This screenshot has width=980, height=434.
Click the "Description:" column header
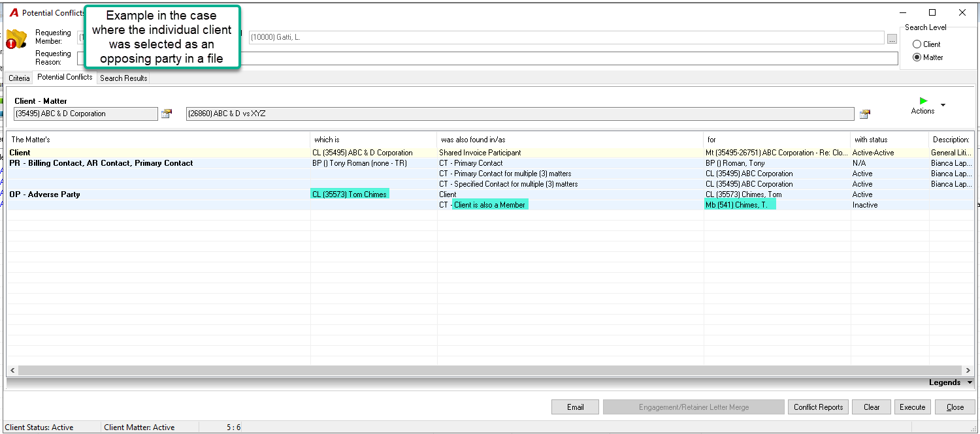tap(951, 140)
